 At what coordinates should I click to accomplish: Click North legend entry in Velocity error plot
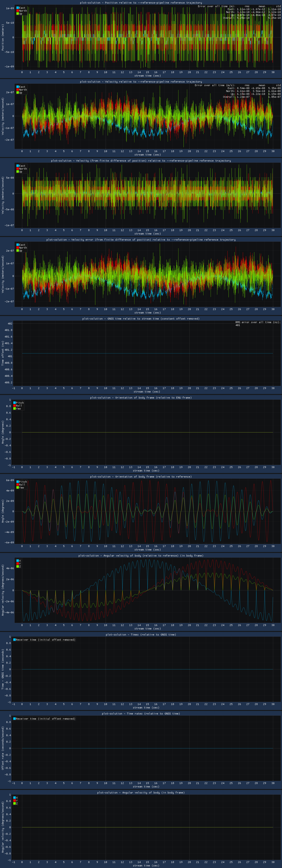pos(22,248)
